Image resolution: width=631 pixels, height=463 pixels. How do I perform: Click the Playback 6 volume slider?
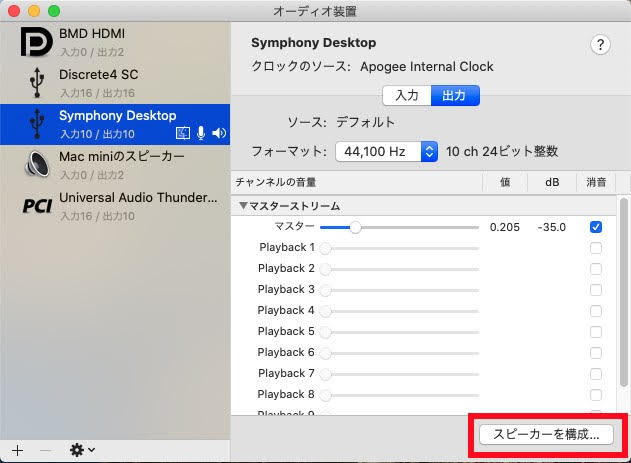click(399, 353)
